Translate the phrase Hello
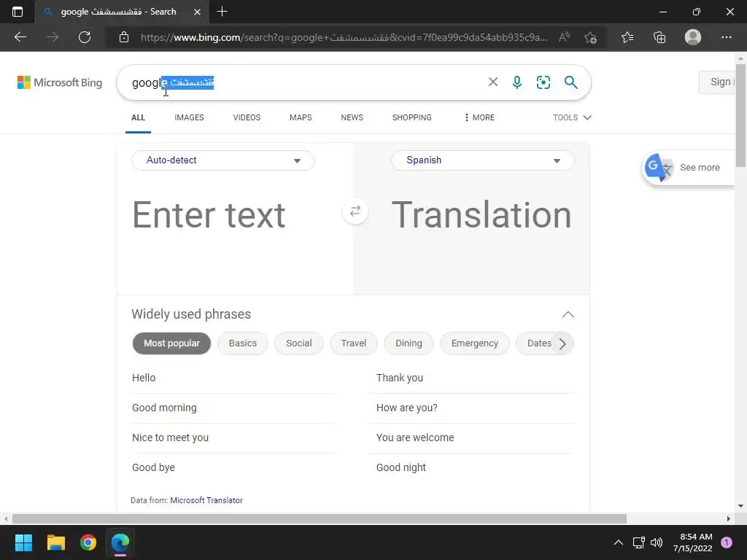 tap(144, 378)
